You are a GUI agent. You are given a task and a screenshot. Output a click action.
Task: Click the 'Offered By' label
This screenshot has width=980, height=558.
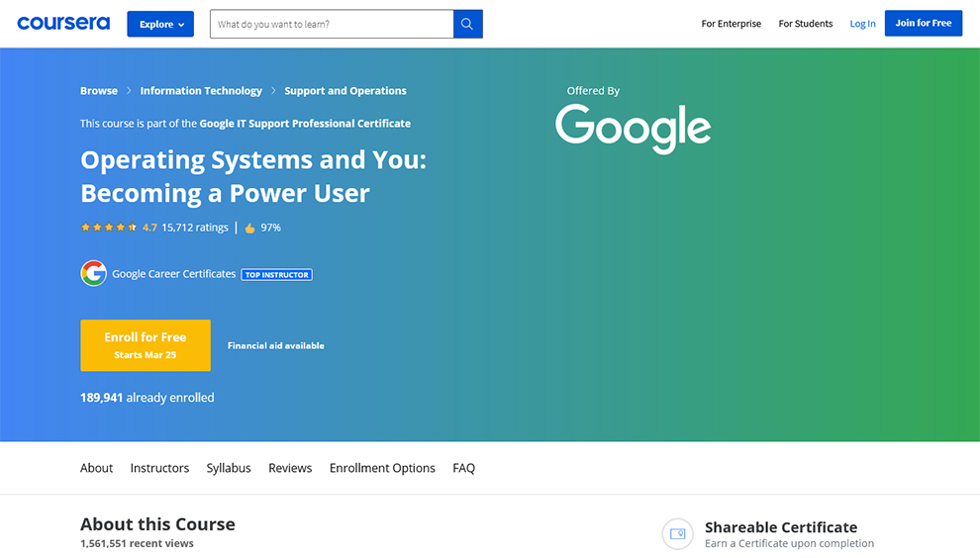pos(593,91)
